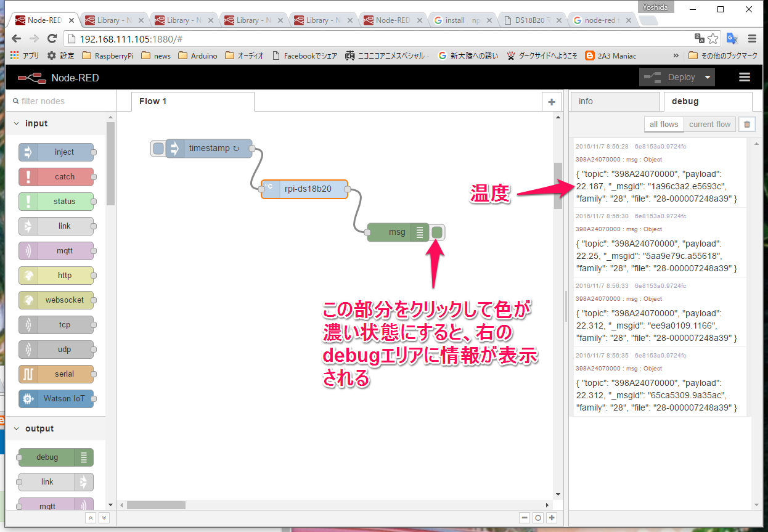This screenshot has height=532, width=768.
Task: Open the 2A3 Maniac bookmark
Action: coord(610,55)
